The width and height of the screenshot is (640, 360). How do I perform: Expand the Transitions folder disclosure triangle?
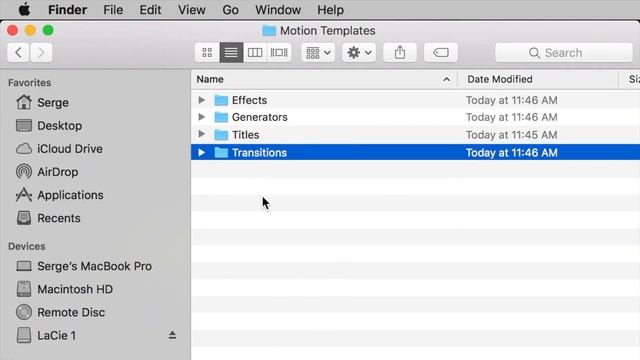[x=202, y=152]
